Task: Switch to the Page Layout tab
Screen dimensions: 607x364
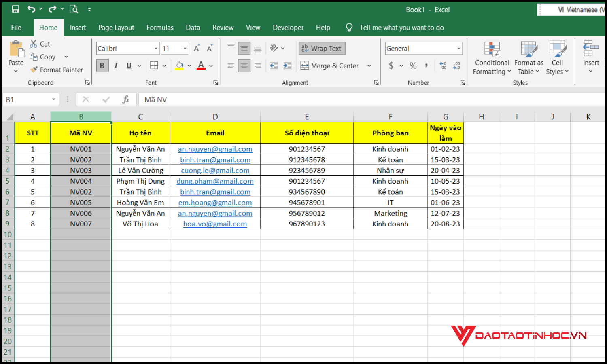Action: (x=116, y=28)
